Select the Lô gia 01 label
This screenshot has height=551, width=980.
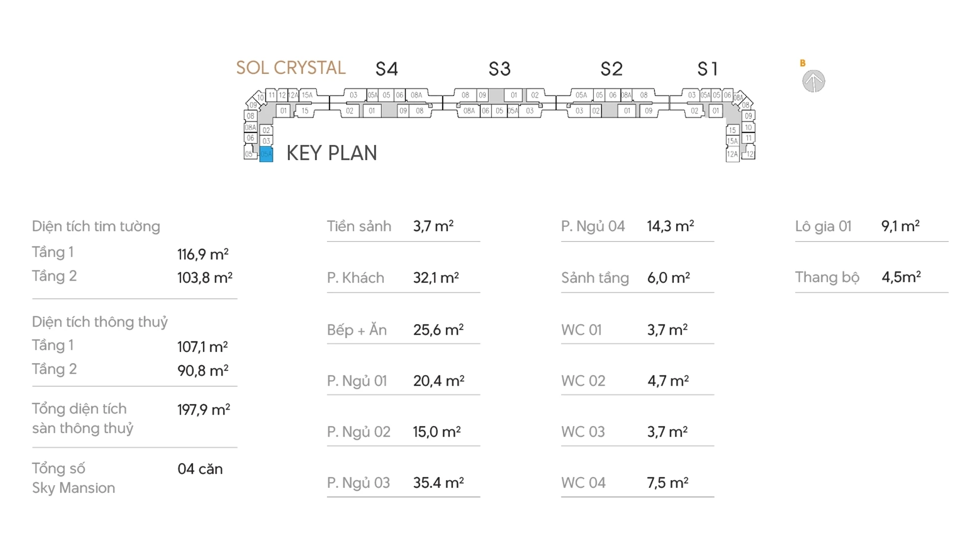823,226
